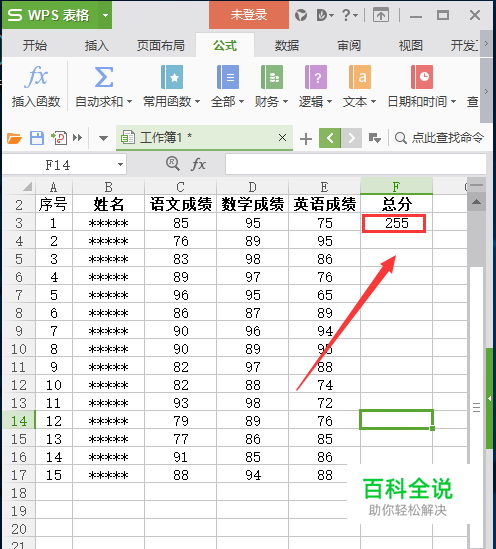
Task: Expand the side task pane arrow
Action: point(489,398)
